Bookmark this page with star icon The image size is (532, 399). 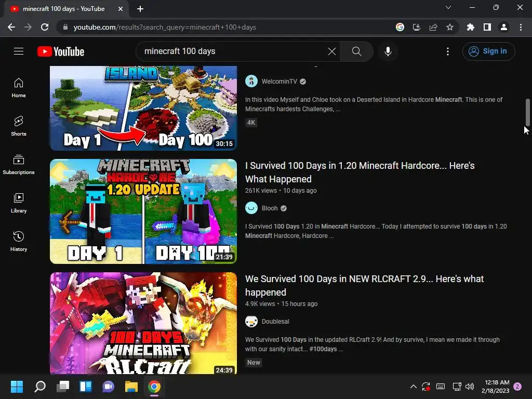tap(450, 27)
